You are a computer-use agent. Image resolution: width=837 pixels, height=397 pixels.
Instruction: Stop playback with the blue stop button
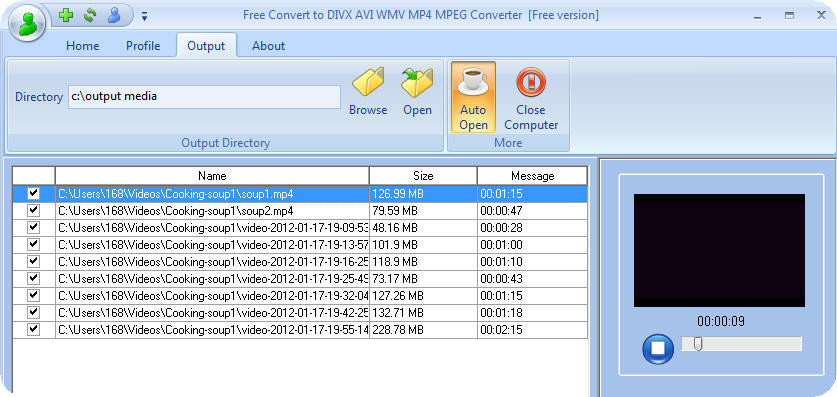[658, 348]
